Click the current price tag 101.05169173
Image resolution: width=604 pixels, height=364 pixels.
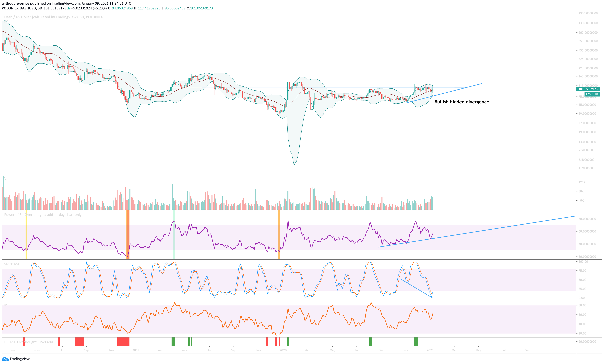588,89
